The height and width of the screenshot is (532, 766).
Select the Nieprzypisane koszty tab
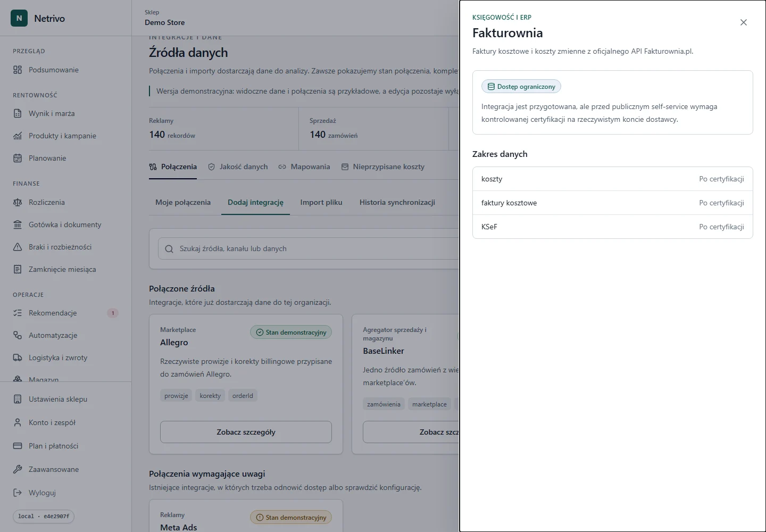[x=382, y=167]
